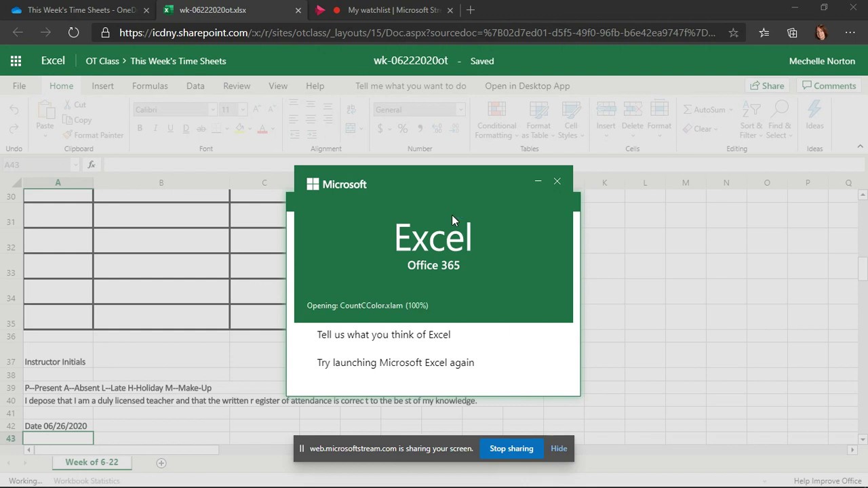Viewport: 868px width, 488px height.
Task: Click Tell us what you think of Excel
Action: pos(383,335)
